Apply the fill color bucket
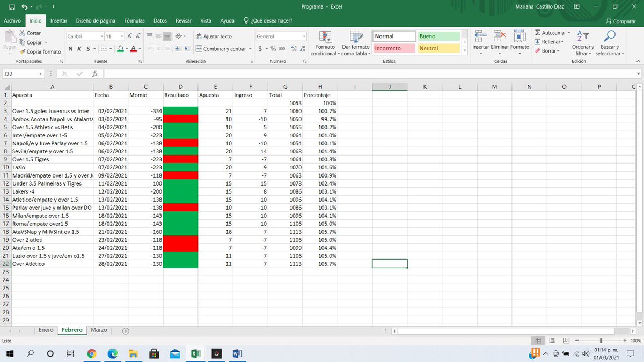Screen dimensions: 644x362 [x=120, y=49]
